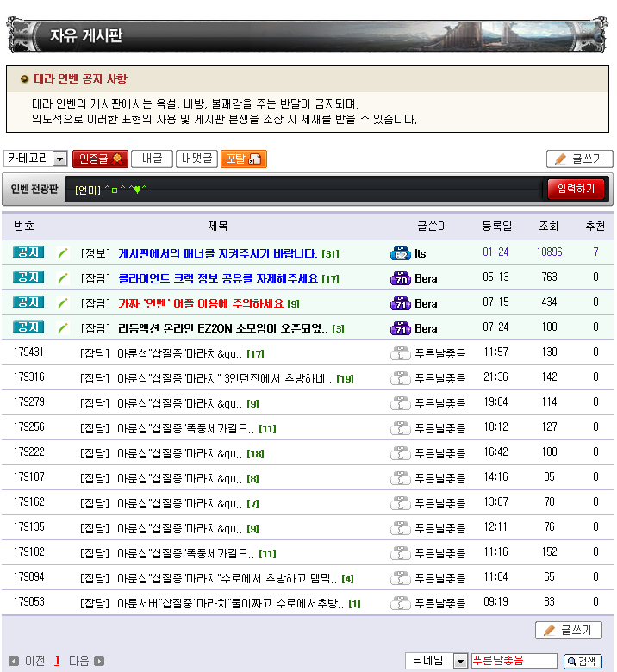Click the level 70 badge beside Bera
Image resolution: width=617 pixels, height=672 pixels.
[400, 278]
